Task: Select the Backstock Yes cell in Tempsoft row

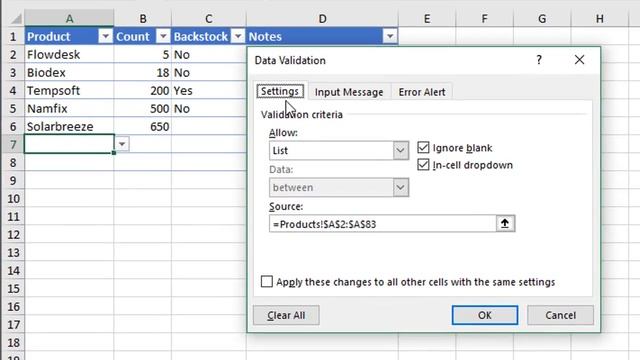Action: click(x=209, y=90)
